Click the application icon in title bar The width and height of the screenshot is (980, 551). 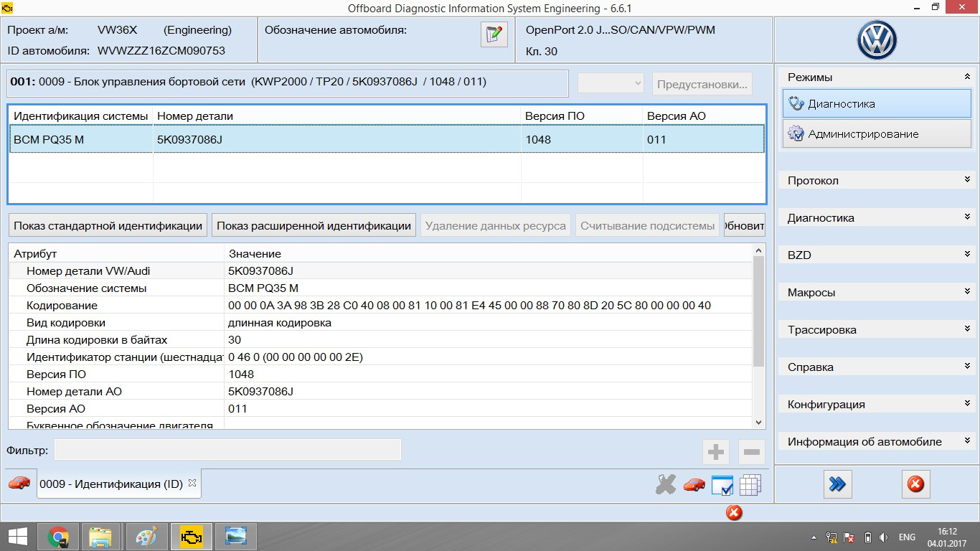point(8,8)
